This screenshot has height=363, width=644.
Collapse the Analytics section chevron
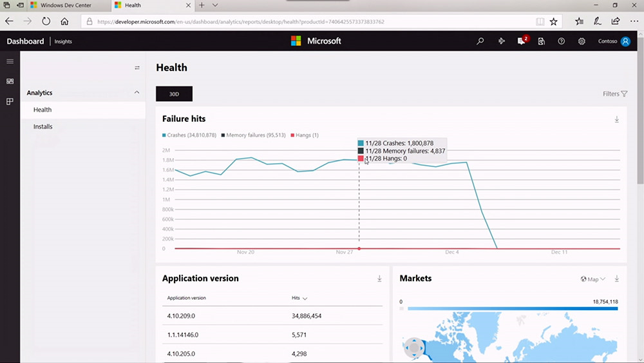[137, 92]
